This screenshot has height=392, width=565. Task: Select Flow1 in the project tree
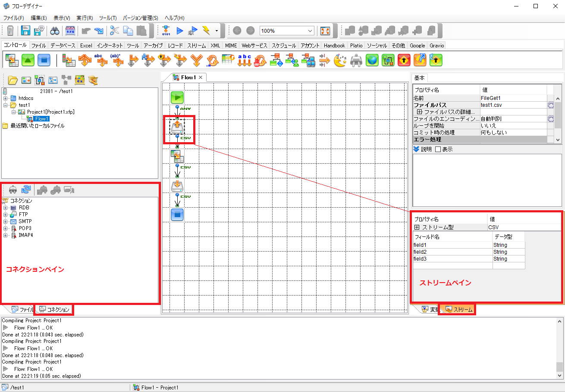[x=41, y=119]
